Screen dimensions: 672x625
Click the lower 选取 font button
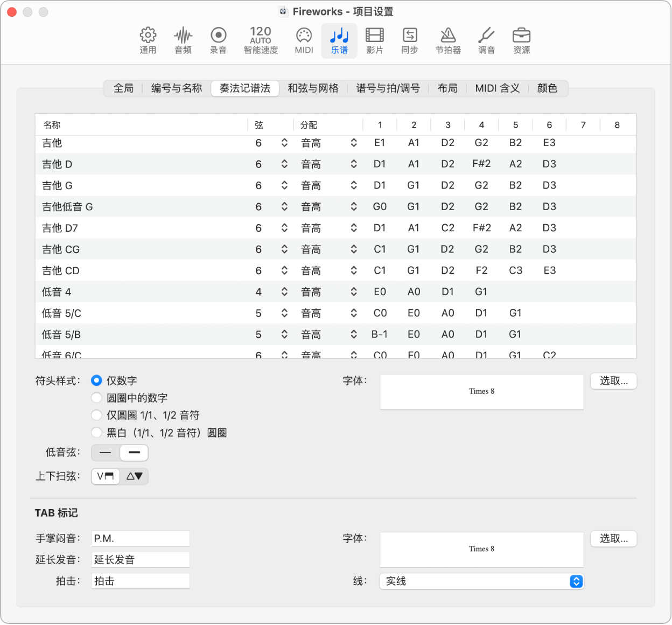(x=613, y=539)
